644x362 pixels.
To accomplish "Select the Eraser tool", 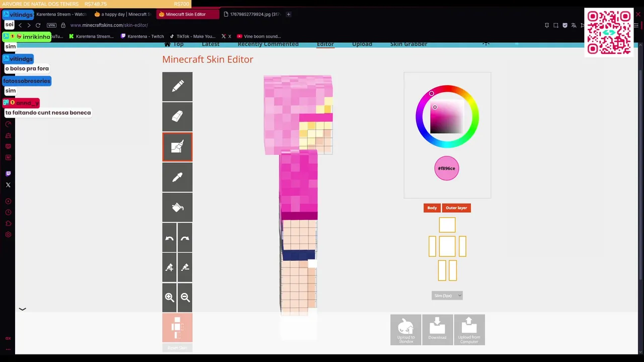I will click(177, 117).
